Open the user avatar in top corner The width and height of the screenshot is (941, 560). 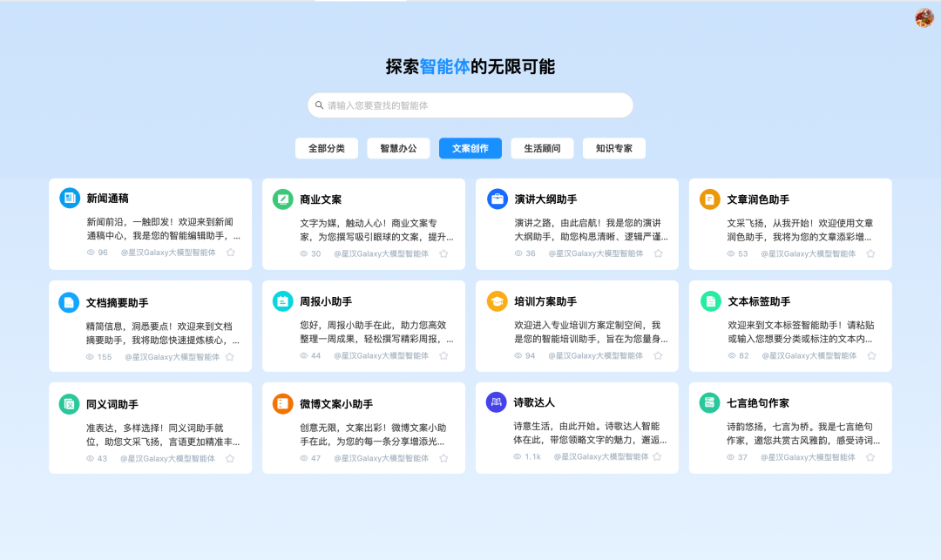tap(924, 18)
